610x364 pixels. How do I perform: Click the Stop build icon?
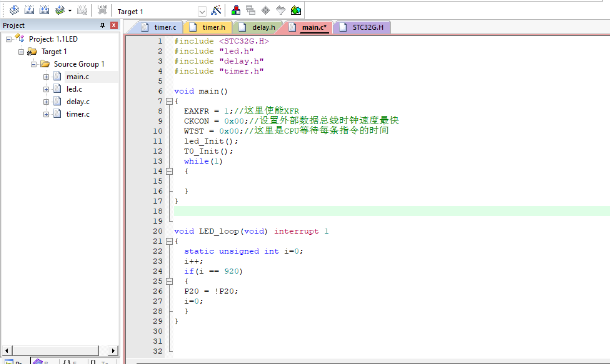[82, 10]
